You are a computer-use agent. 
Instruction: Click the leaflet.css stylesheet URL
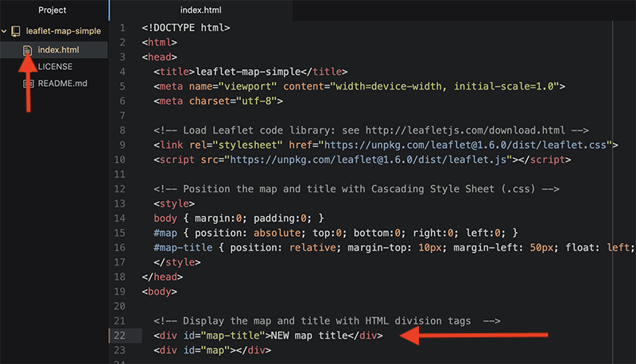click(x=465, y=145)
